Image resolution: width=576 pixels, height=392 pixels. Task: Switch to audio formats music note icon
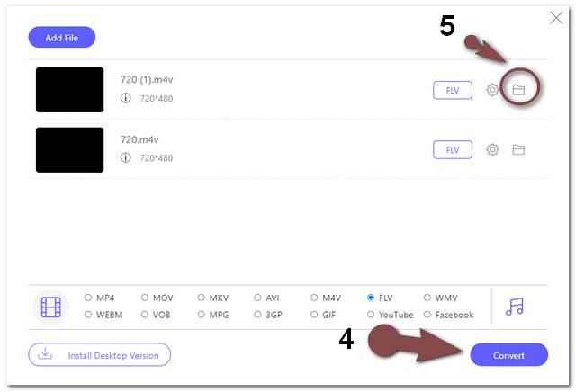[515, 307]
